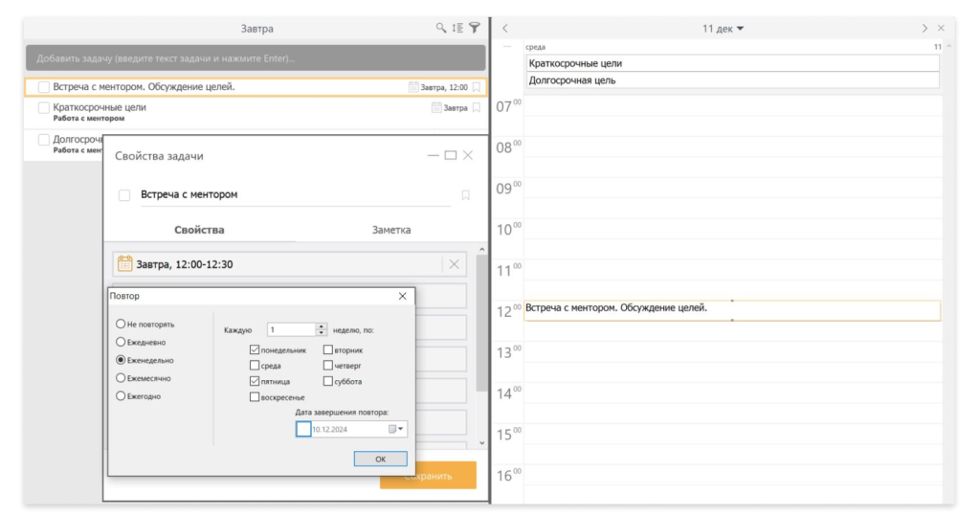Click the bookmark flag on the Краткосрочные цели task
Viewport: 980px width, 517px height.
476,108
